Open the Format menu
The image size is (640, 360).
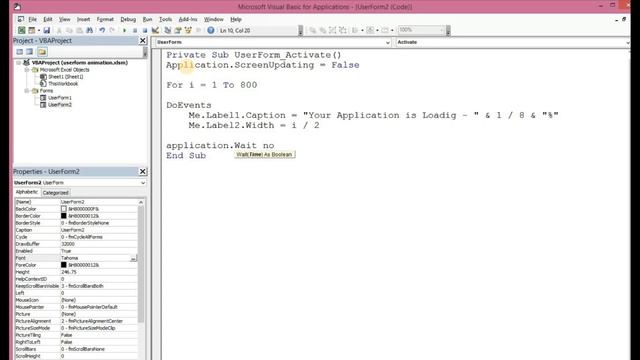pyautogui.click(x=105, y=19)
